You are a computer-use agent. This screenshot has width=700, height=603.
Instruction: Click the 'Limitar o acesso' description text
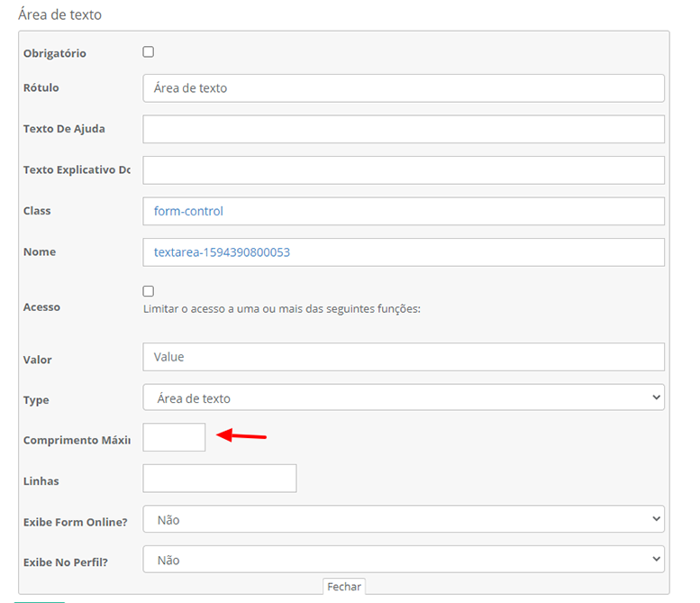point(282,308)
